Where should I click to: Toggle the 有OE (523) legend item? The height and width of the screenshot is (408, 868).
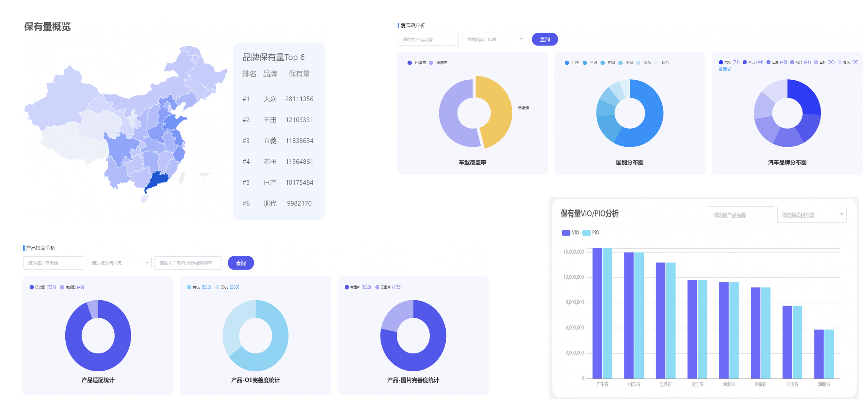(x=199, y=287)
